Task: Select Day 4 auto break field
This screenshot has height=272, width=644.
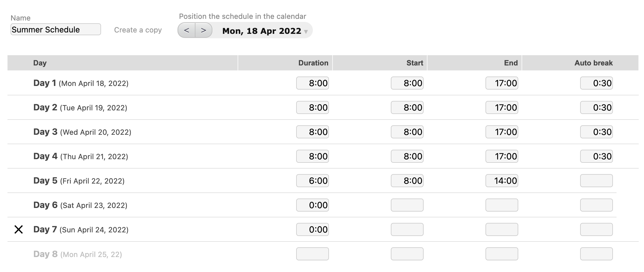Action: coord(596,156)
